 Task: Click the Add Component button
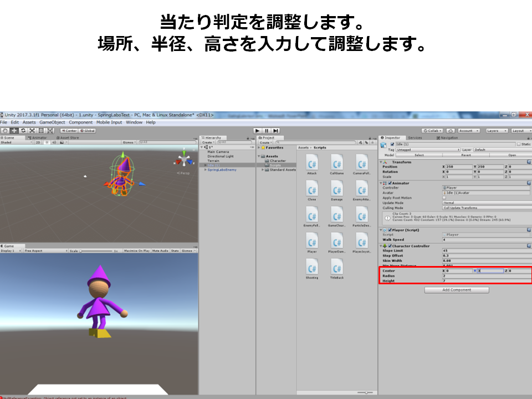457,290
